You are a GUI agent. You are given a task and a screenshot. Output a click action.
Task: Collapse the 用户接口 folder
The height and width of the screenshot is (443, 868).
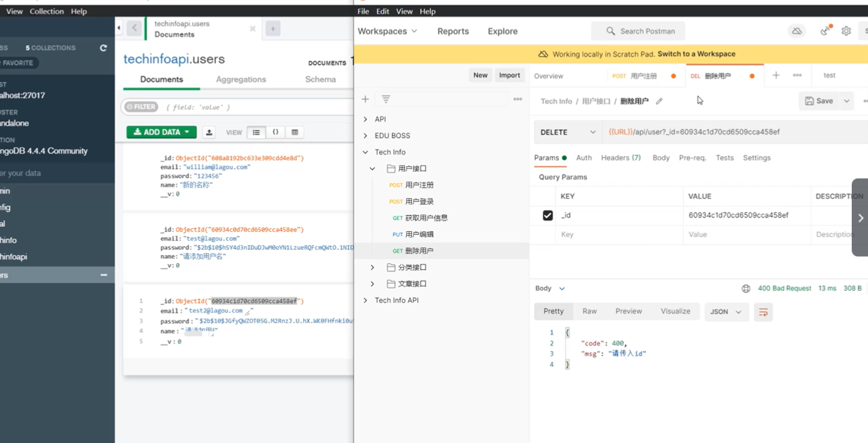tap(373, 169)
